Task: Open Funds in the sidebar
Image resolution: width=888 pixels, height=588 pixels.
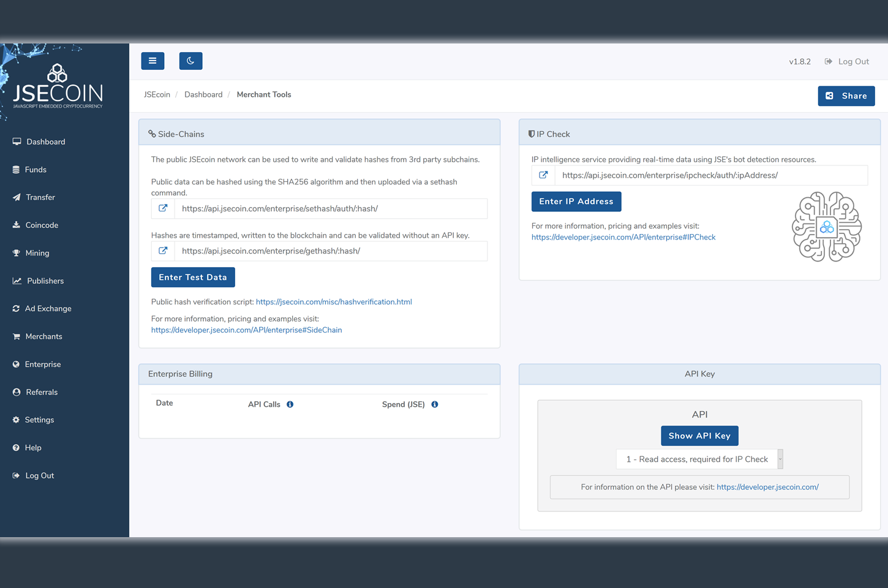Action: (x=36, y=170)
